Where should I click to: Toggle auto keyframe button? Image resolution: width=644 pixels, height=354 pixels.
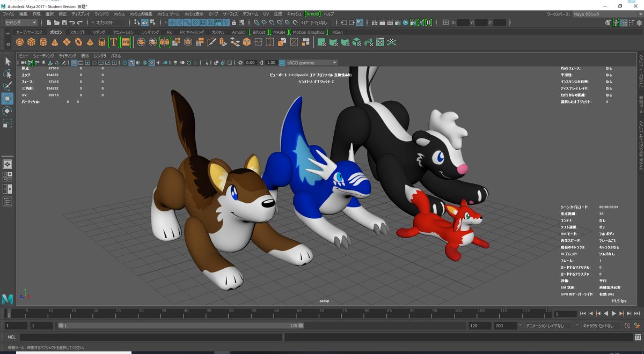[x=627, y=326]
